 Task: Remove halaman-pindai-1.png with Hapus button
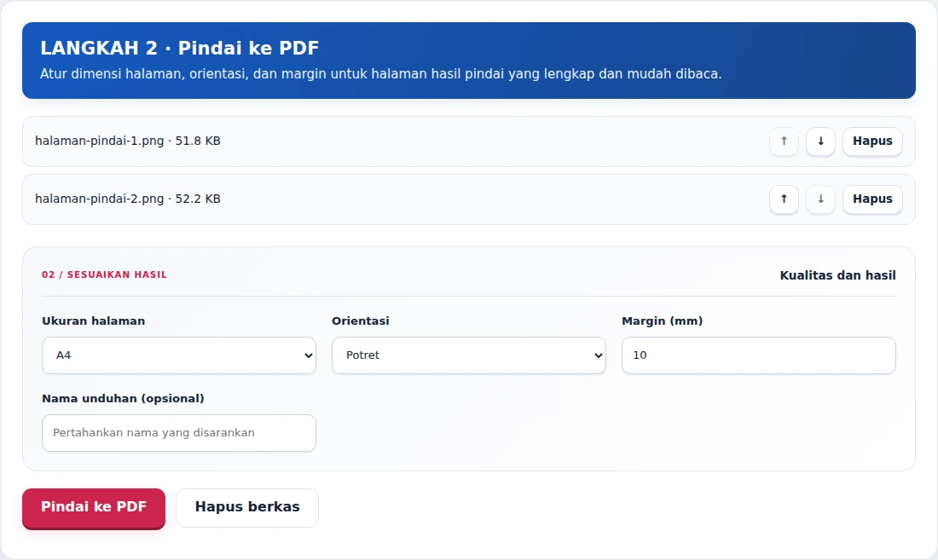click(872, 141)
